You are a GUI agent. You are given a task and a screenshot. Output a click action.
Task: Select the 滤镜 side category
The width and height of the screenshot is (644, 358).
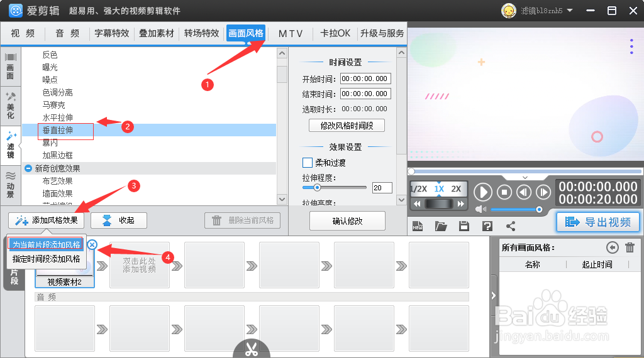pos(11,146)
